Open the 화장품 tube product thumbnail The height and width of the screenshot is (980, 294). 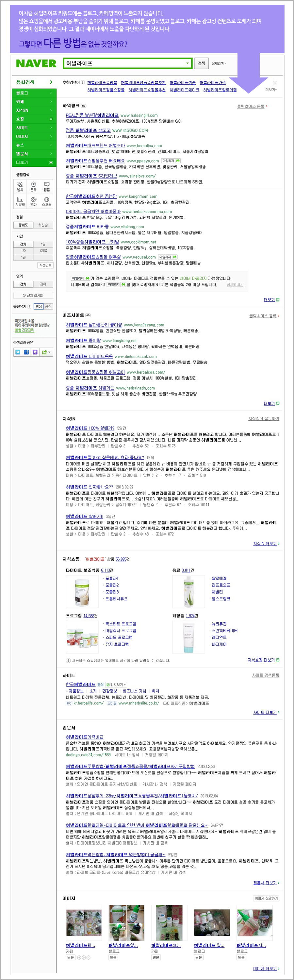tap(188, 636)
